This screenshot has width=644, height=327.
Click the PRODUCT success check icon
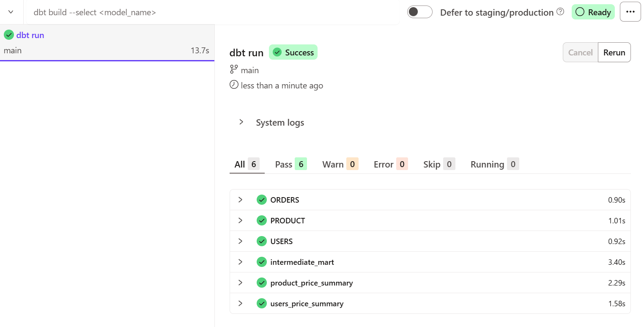click(262, 220)
